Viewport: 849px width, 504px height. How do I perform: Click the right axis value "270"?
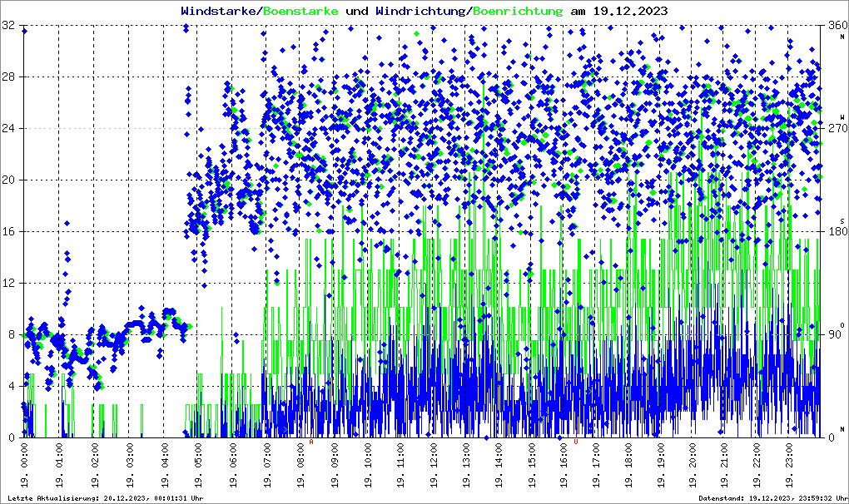837,128
